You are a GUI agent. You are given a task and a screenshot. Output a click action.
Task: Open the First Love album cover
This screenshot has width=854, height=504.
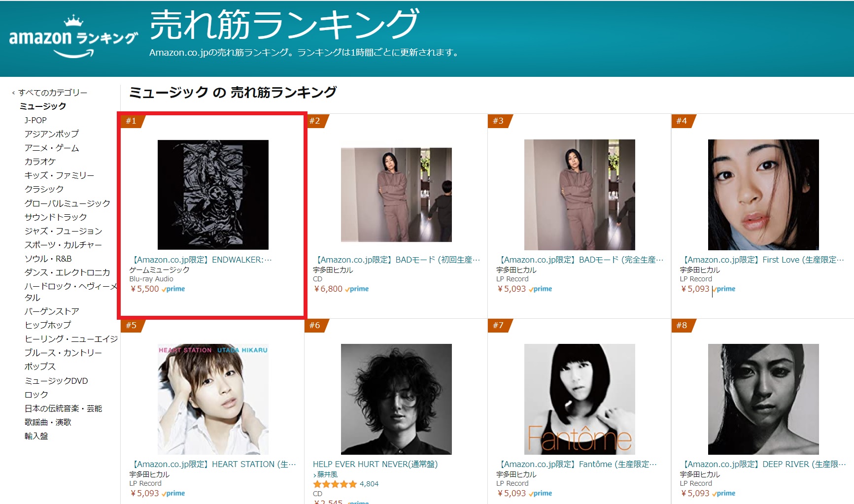coord(763,195)
